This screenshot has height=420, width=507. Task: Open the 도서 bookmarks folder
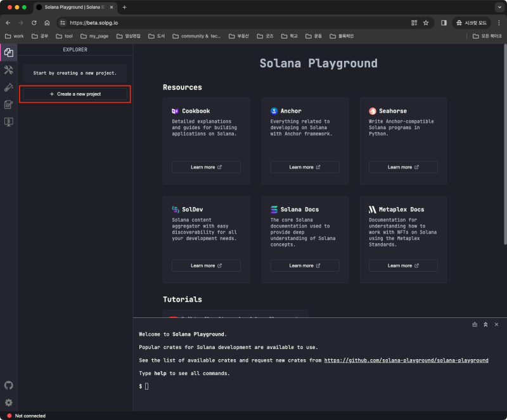coord(157,36)
